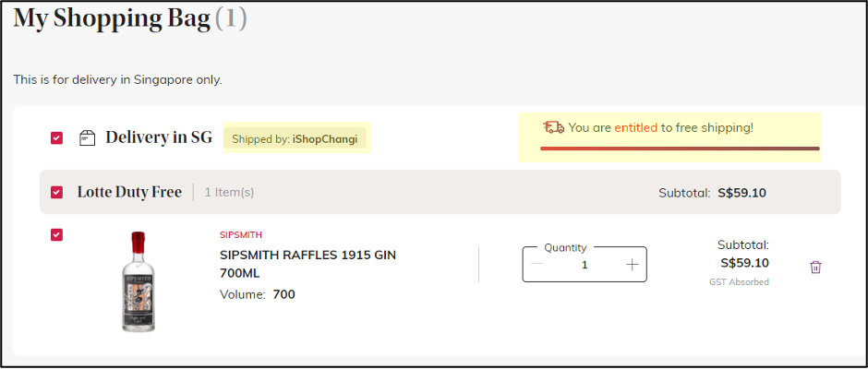Open SIPSMITH RAFFLES 1915 GIN 700ML product title
868x369 pixels.
click(x=307, y=265)
